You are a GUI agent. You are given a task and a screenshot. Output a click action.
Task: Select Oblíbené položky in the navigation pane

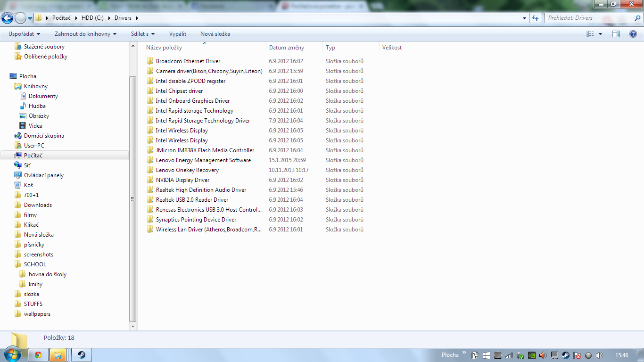point(46,57)
